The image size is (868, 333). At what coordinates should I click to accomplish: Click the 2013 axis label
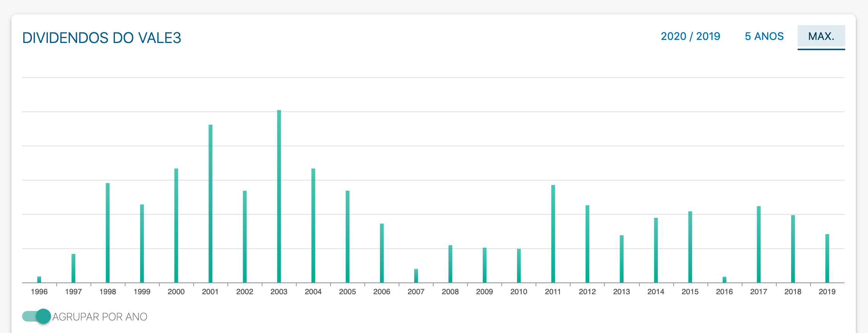click(622, 292)
